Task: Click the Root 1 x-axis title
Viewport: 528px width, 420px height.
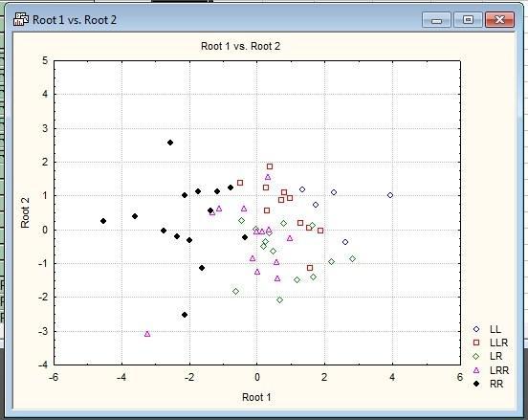Action: [256, 397]
